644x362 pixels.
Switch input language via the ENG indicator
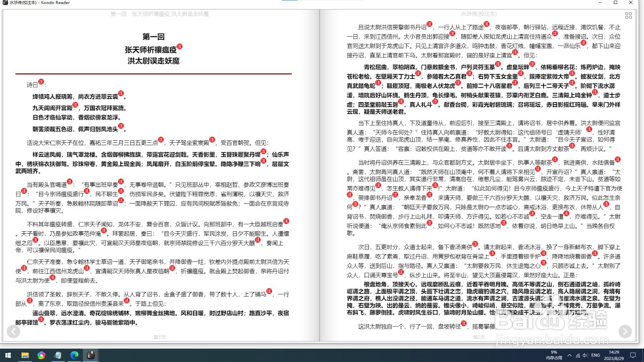pyautogui.click(x=595, y=356)
